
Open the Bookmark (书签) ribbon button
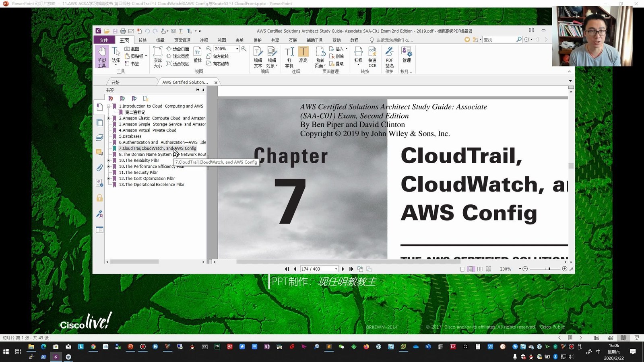[x=132, y=64]
